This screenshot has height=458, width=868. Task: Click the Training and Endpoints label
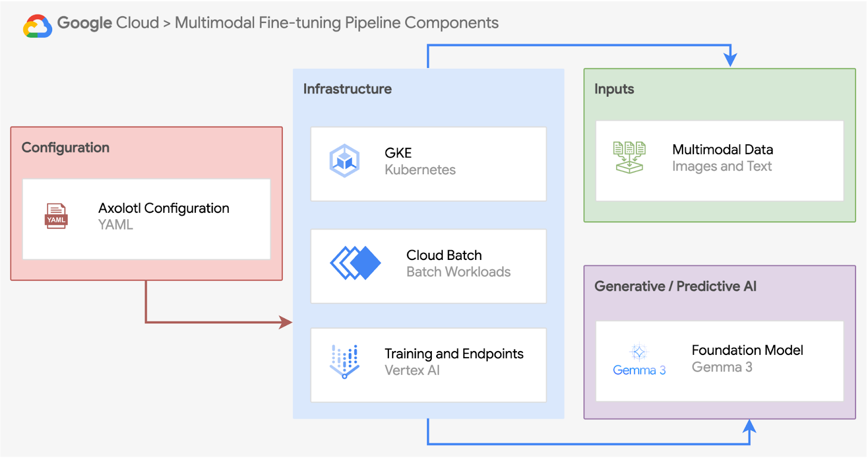pos(454,354)
